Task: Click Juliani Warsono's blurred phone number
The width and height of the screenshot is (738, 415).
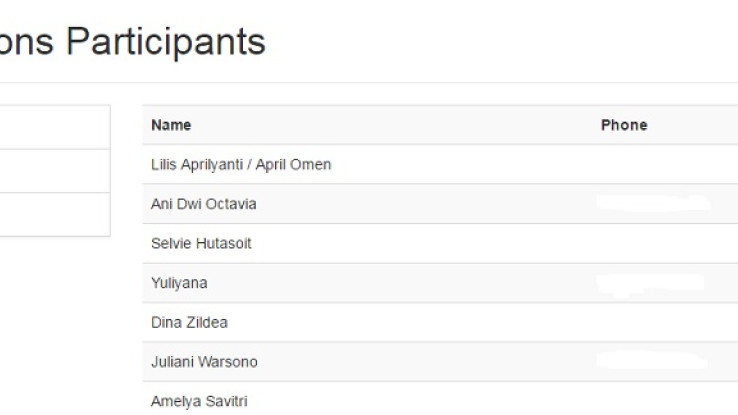Action: 652,361
